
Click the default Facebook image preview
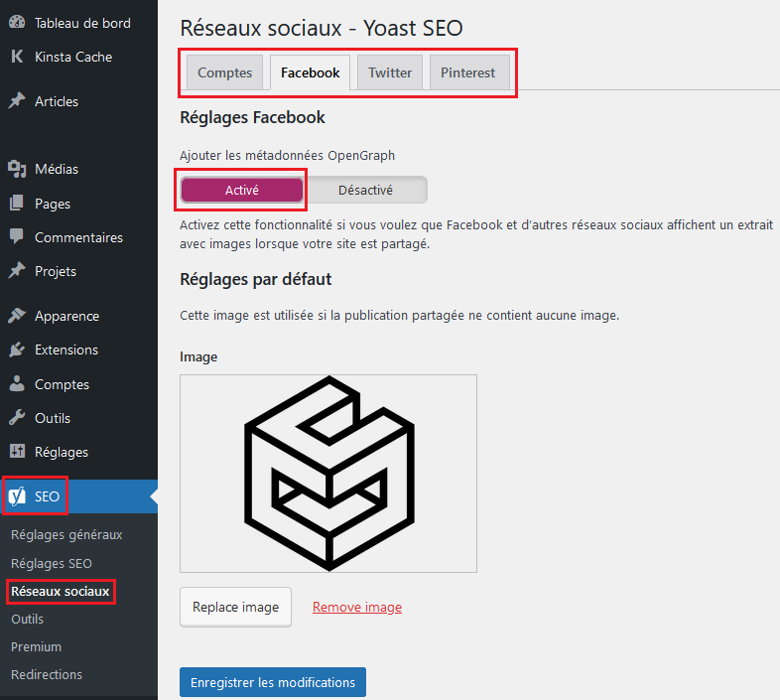[x=328, y=474]
